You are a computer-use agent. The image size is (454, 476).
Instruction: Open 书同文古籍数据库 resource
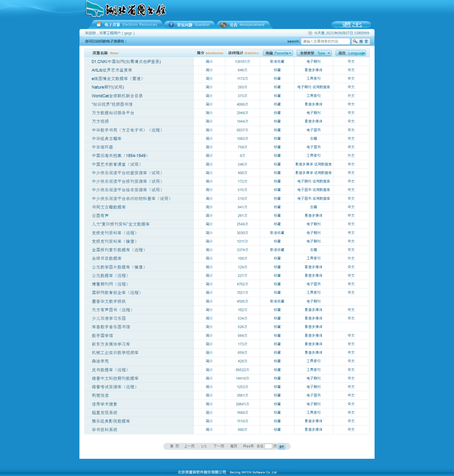(108, 207)
